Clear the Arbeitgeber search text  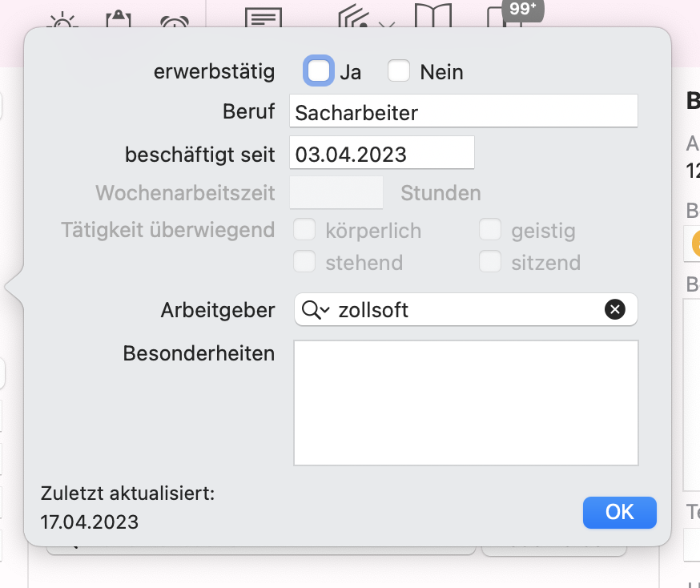click(x=615, y=309)
